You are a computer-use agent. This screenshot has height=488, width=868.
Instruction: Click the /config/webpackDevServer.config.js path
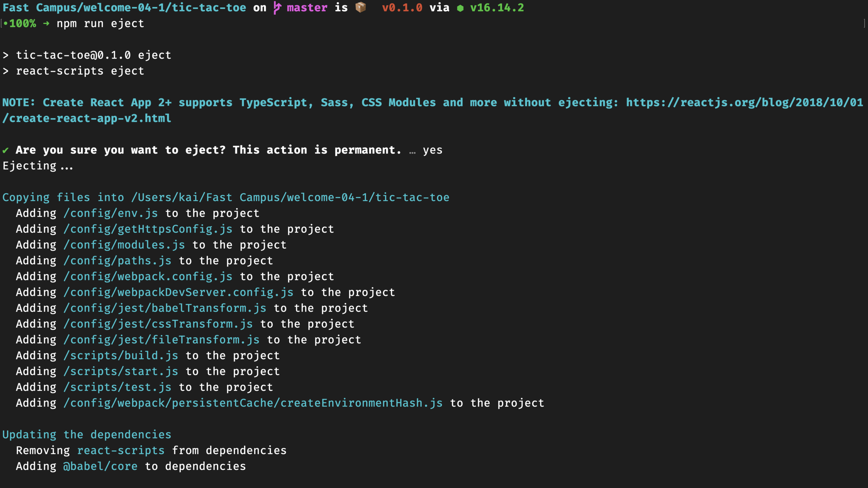pyautogui.click(x=178, y=292)
